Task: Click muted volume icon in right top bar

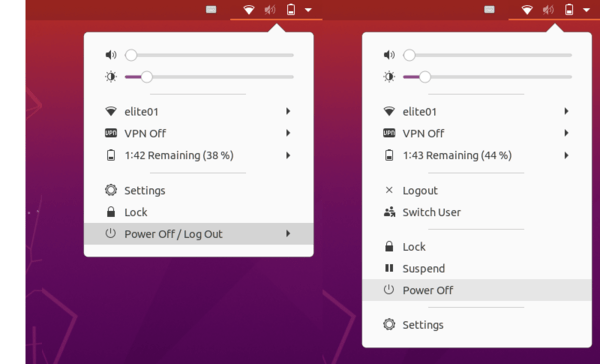Action: [x=548, y=10]
